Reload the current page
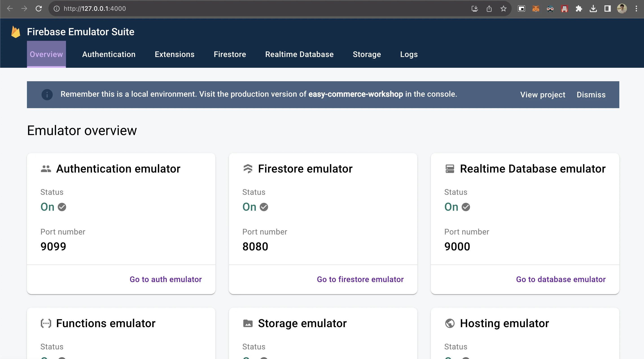The height and width of the screenshot is (359, 644). [x=39, y=9]
